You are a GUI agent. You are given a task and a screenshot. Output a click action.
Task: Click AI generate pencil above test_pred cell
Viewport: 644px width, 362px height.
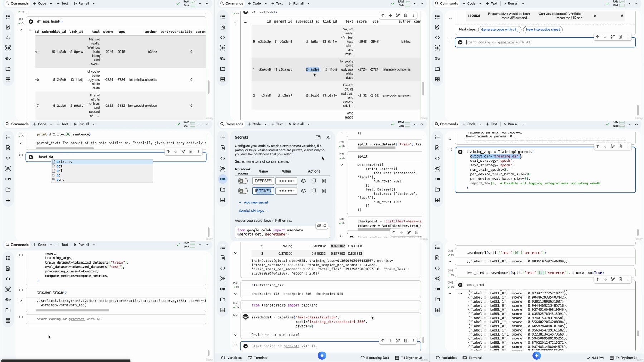click(x=613, y=279)
